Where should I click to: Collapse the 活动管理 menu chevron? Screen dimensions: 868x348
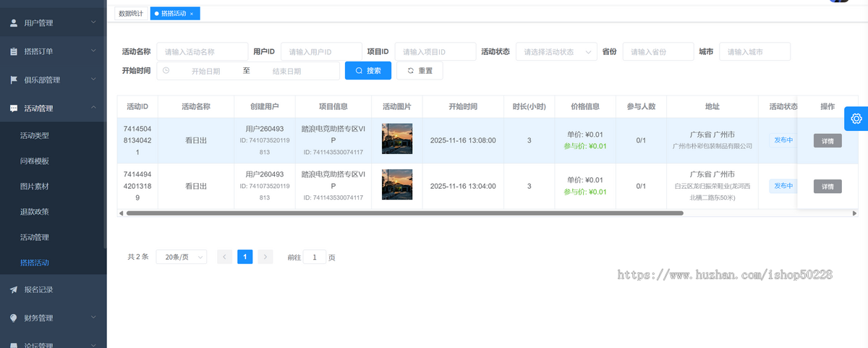click(93, 109)
